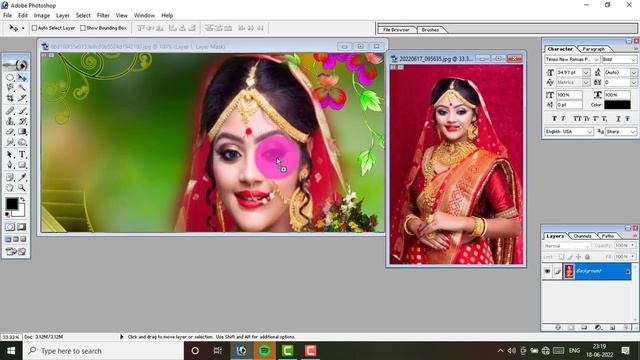Open the Select menu

[83, 16]
